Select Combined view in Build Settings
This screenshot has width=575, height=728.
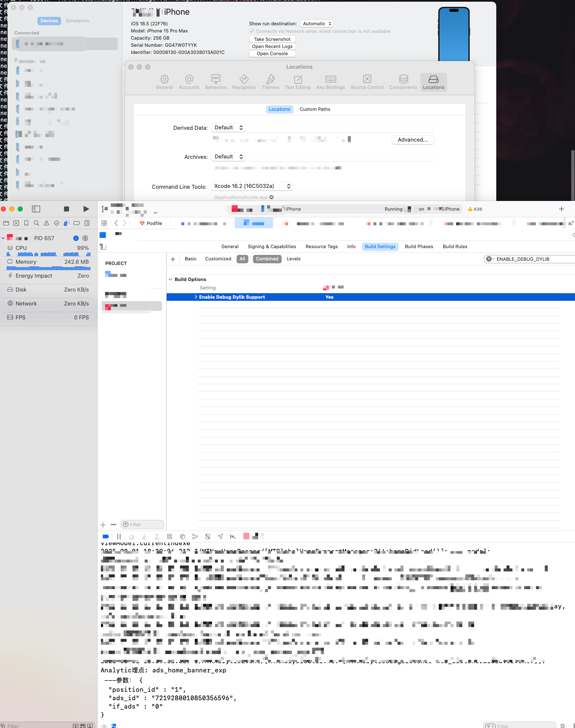[x=267, y=259]
